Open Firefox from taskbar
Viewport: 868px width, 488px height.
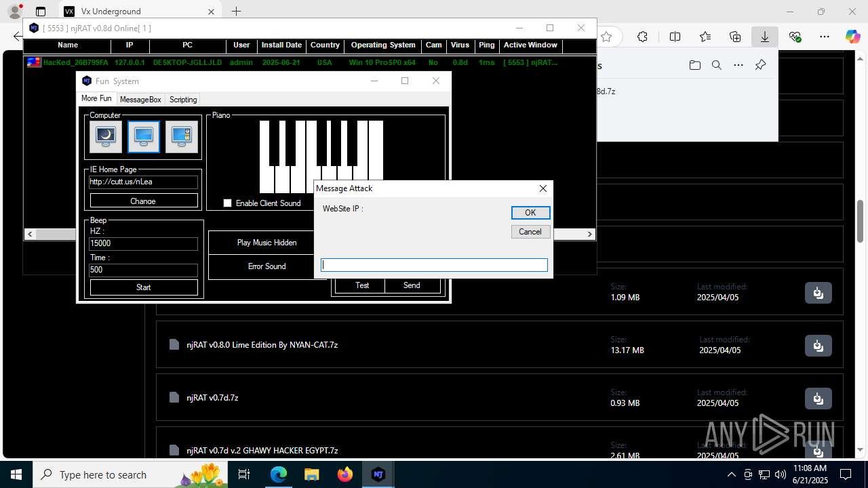click(345, 474)
